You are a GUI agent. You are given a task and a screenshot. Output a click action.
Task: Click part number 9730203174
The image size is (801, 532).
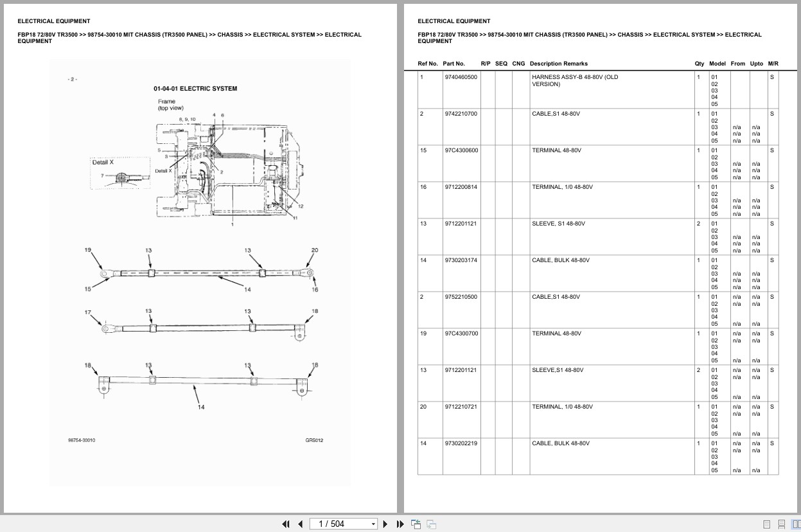point(461,260)
